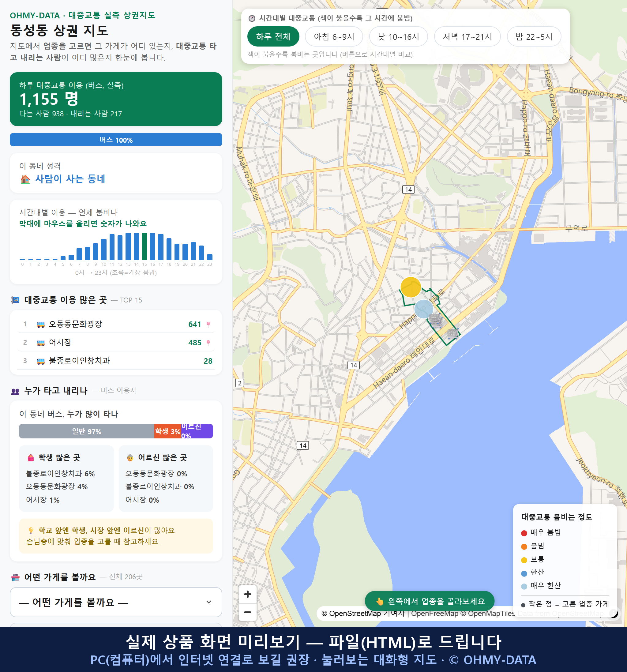The image size is (627, 672).
Task: Click the people icon by 누가 타고 내리나
Action: tap(15, 391)
